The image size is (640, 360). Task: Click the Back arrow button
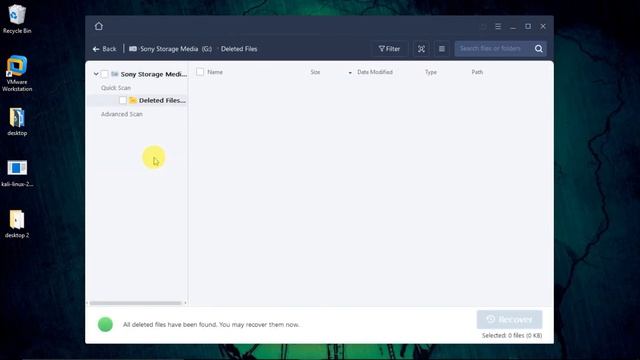coord(104,49)
